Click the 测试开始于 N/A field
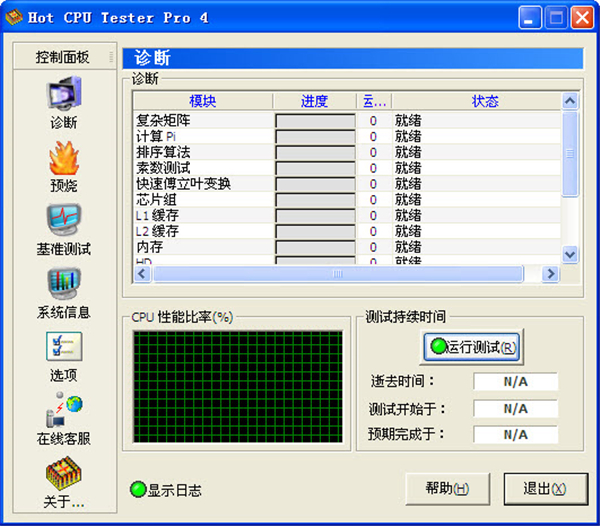600x526 pixels. 515,409
